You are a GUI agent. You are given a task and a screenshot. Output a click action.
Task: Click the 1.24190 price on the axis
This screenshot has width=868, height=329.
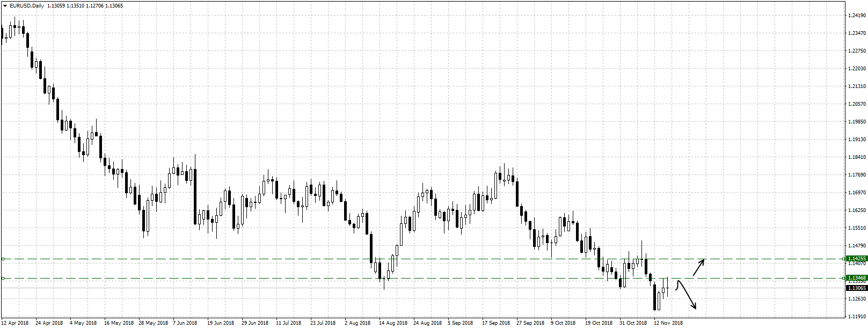[856, 16]
